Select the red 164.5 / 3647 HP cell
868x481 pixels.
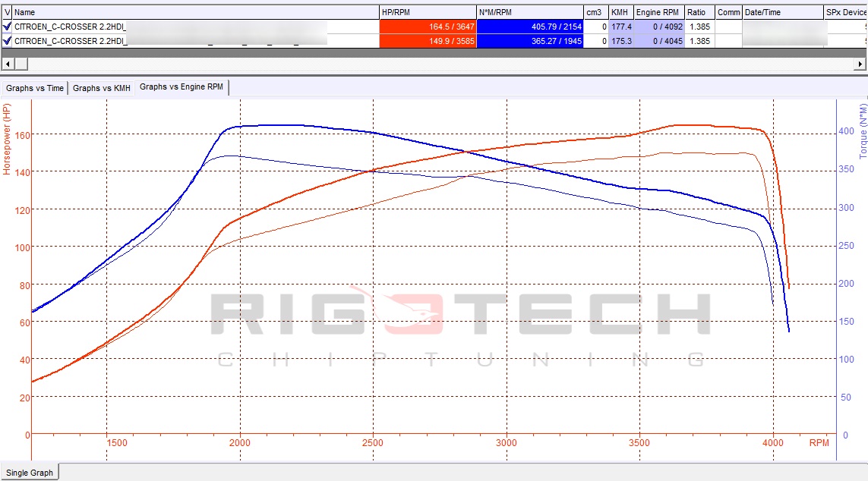pyautogui.click(x=428, y=27)
